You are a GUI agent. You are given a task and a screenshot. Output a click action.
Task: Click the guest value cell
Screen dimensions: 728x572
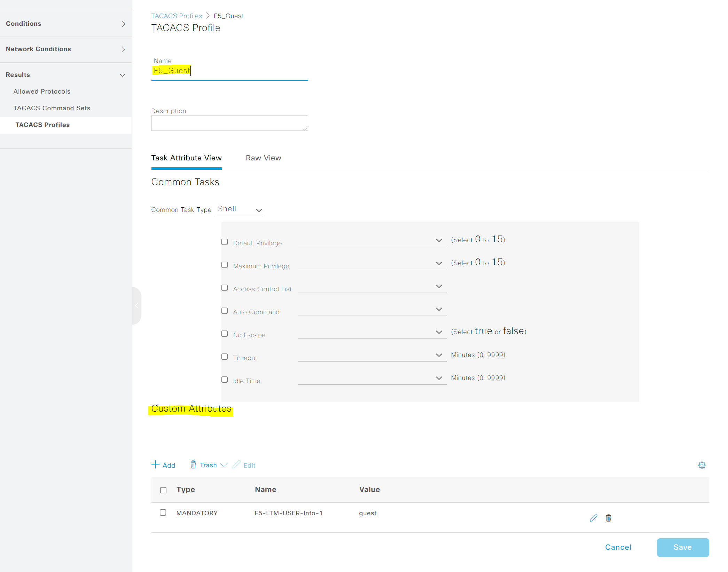[368, 513]
